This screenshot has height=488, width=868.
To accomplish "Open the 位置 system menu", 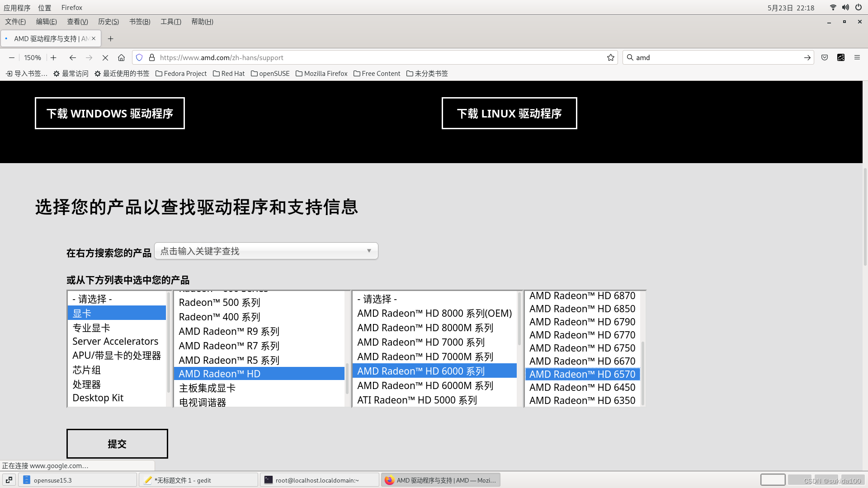I will [x=44, y=8].
